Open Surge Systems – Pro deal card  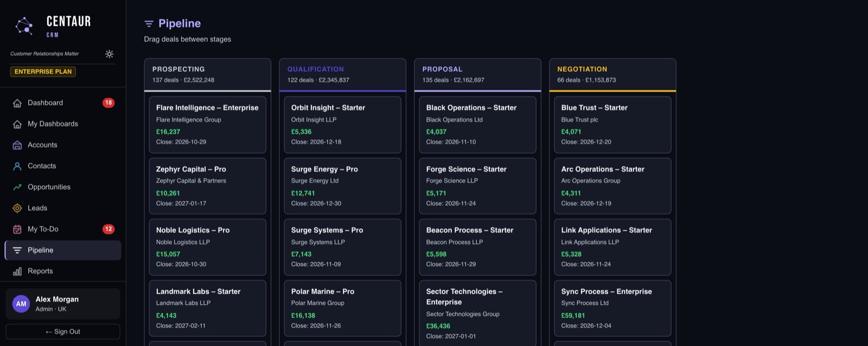[x=343, y=247]
